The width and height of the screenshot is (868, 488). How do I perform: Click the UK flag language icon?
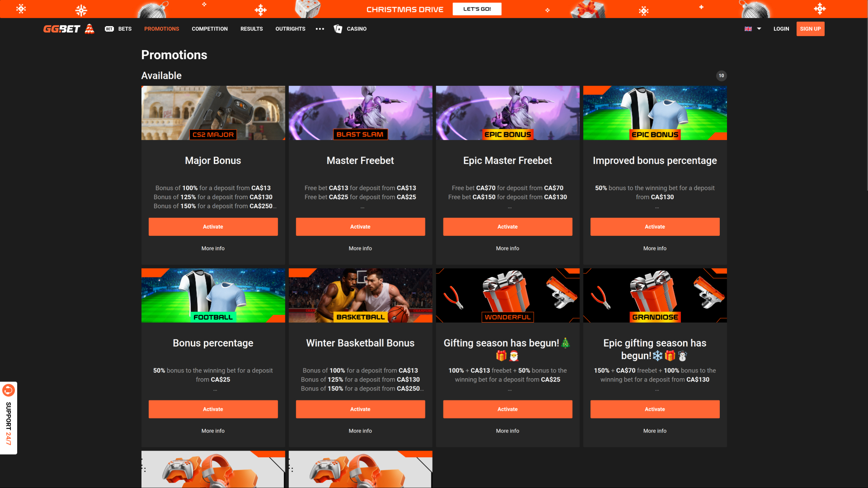tap(748, 28)
